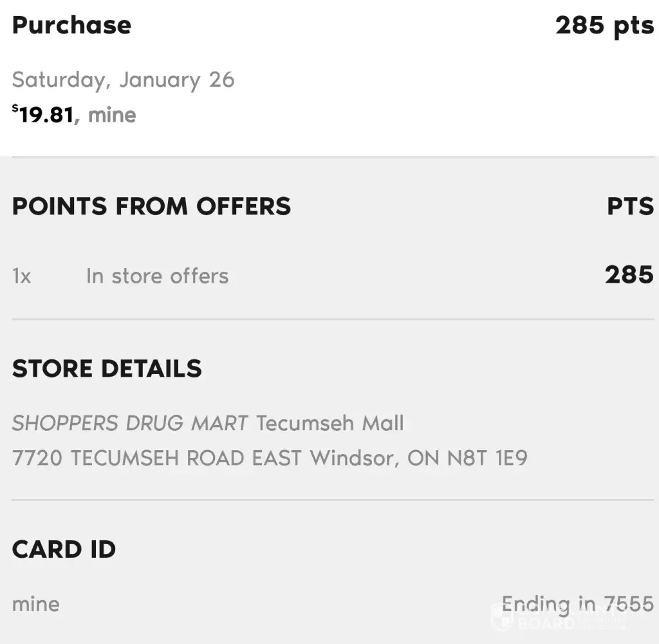The image size is (659, 644).
Task: Click the CARD ID header
Action: click(64, 549)
